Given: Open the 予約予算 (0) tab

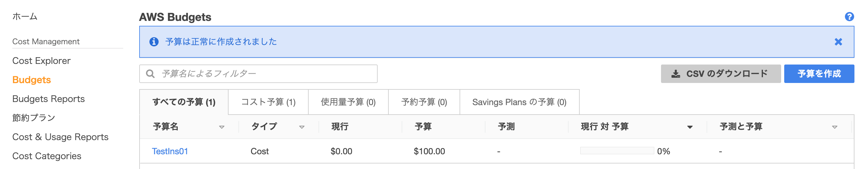Looking at the screenshot, I should [424, 102].
